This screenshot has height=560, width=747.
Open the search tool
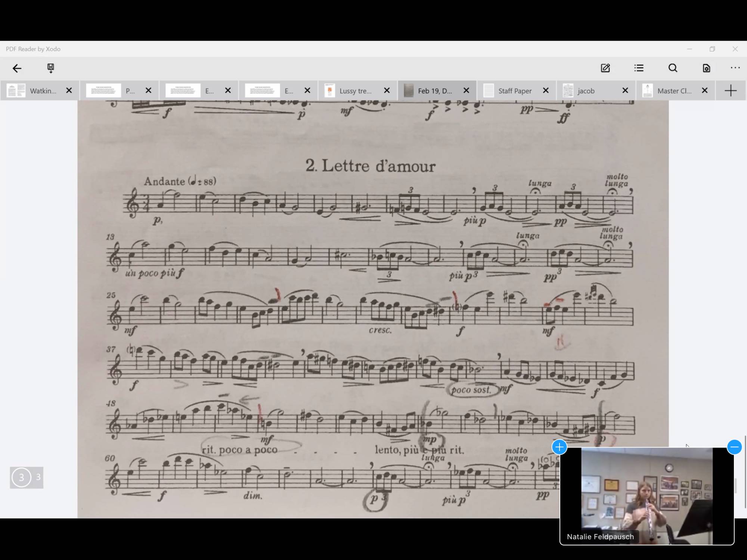pos(673,68)
